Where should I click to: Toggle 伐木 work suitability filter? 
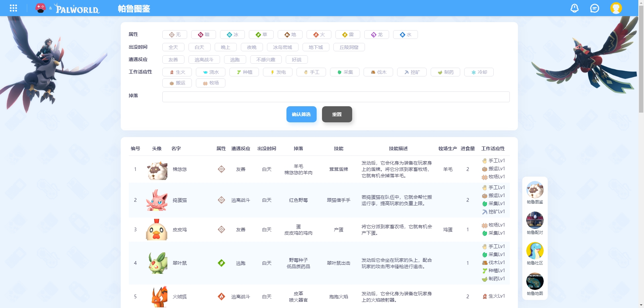click(x=378, y=72)
